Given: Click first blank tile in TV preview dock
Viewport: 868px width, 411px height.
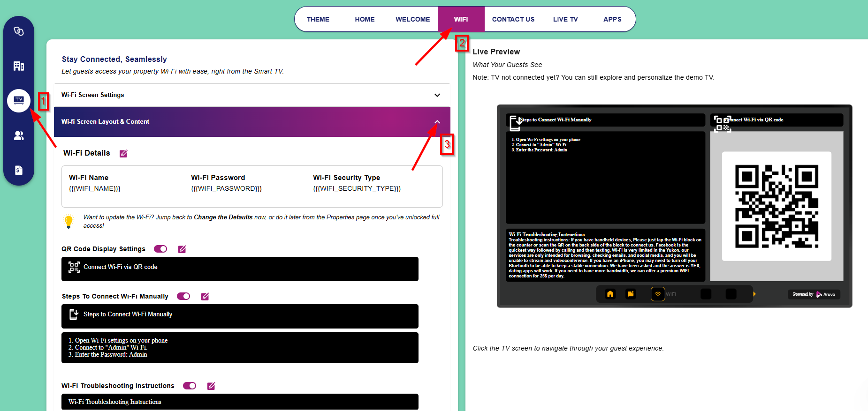Looking at the screenshot, I should (706, 294).
